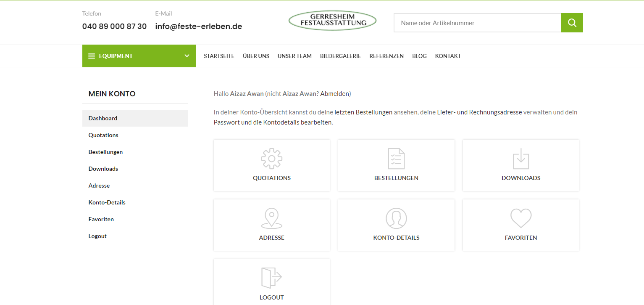Go to STARTSEITE in the navigation
The width and height of the screenshot is (644, 305).
coord(219,56)
